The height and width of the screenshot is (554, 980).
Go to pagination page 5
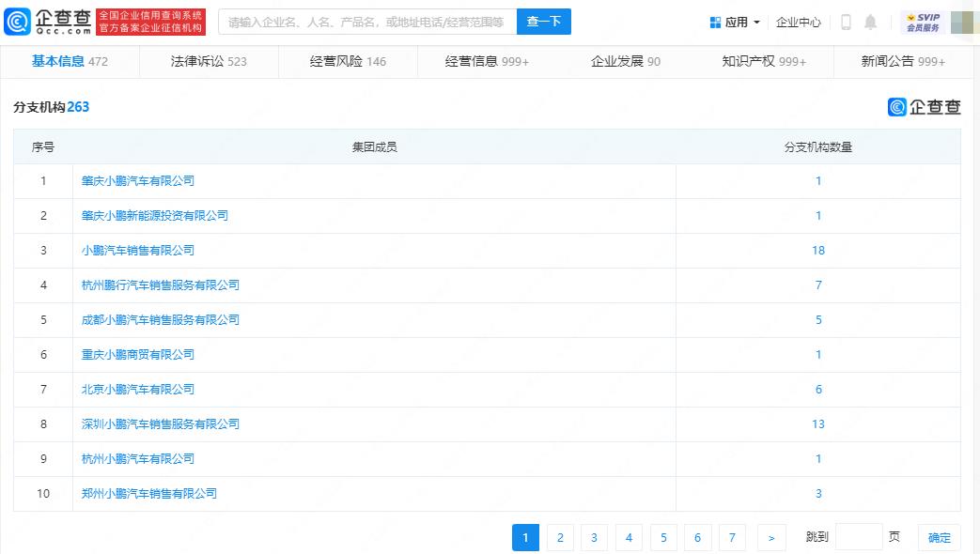coord(663,537)
